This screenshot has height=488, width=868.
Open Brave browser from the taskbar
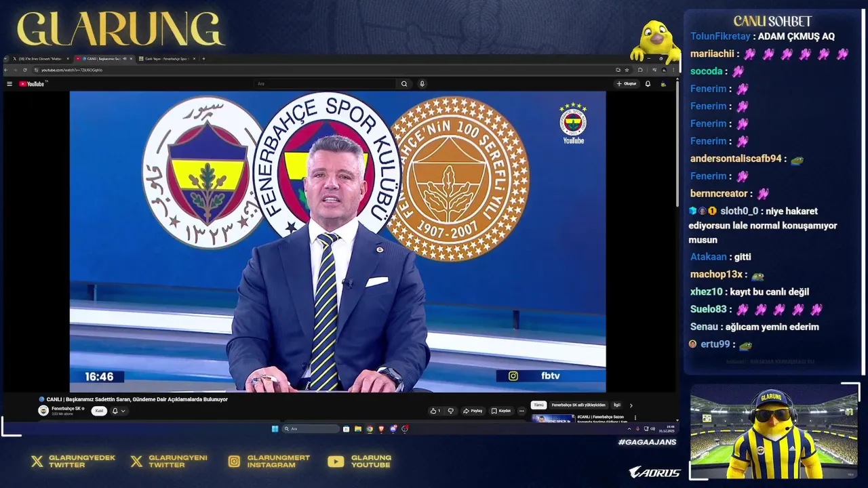tap(381, 428)
